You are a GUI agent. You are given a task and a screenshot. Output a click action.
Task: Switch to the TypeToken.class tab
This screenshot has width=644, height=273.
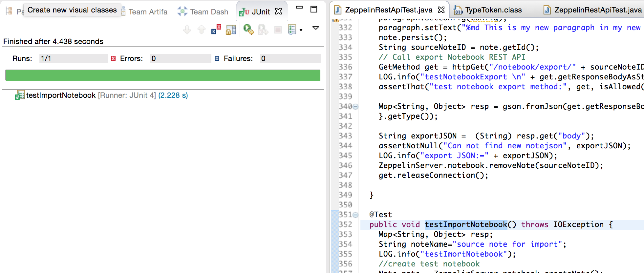click(493, 10)
